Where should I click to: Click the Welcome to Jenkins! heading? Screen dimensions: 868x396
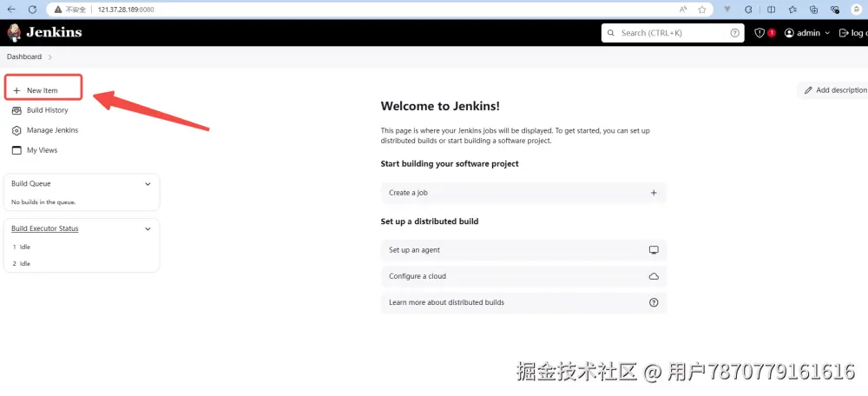[x=440, y=106]
